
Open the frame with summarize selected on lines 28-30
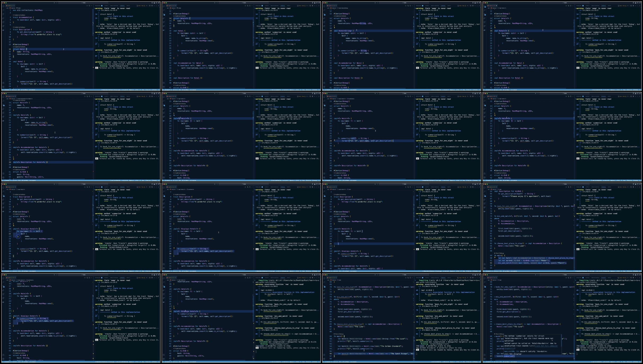pyautogui.click(x=241, y=227)
